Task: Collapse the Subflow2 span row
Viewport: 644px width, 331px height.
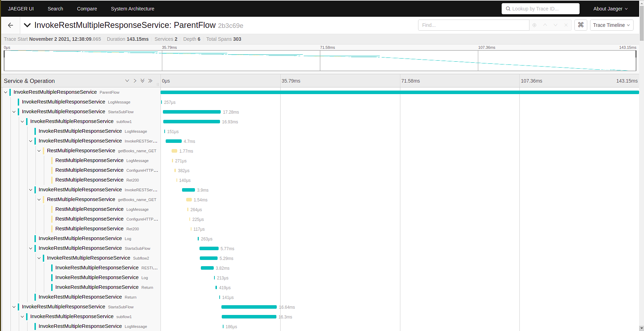Action: click(39, 258)
